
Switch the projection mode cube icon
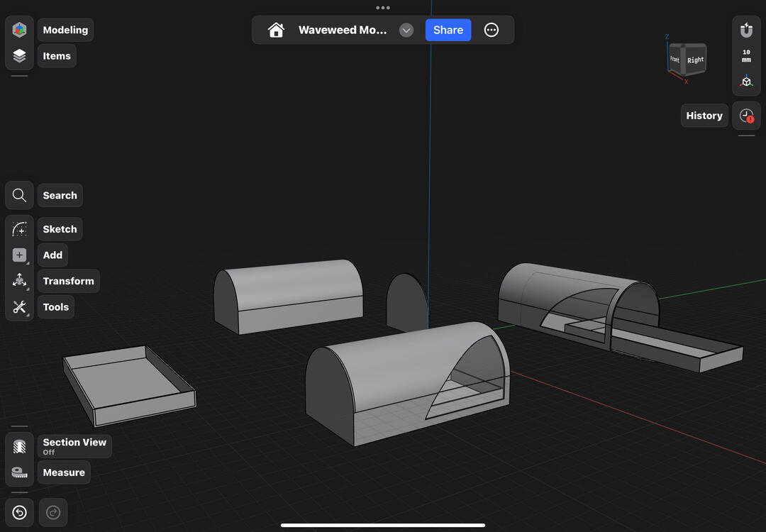(746, 82)
